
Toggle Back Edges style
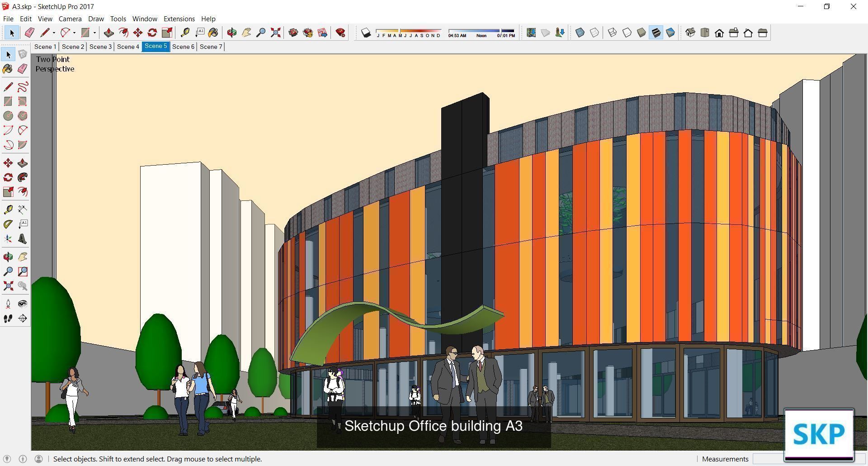tap(594, 33)
